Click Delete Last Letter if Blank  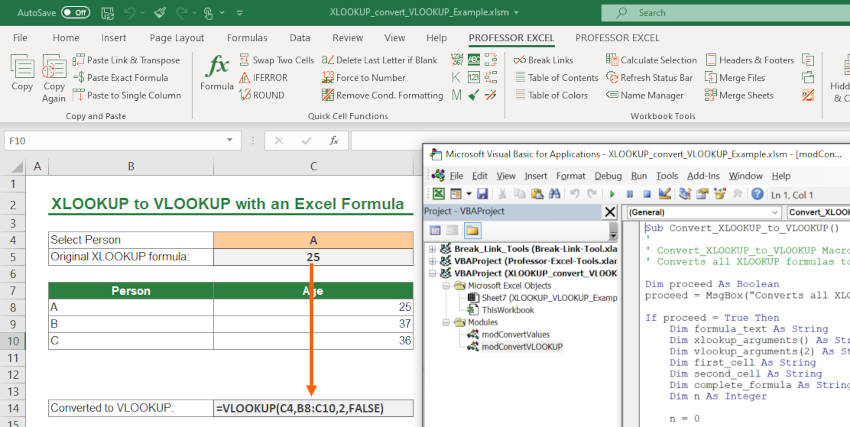click(379, 60)
